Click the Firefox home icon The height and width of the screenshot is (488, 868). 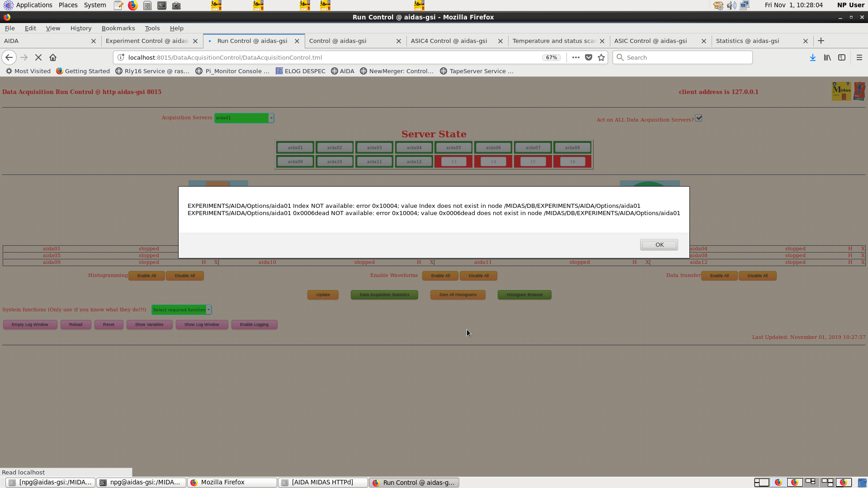tap(53, 57)
